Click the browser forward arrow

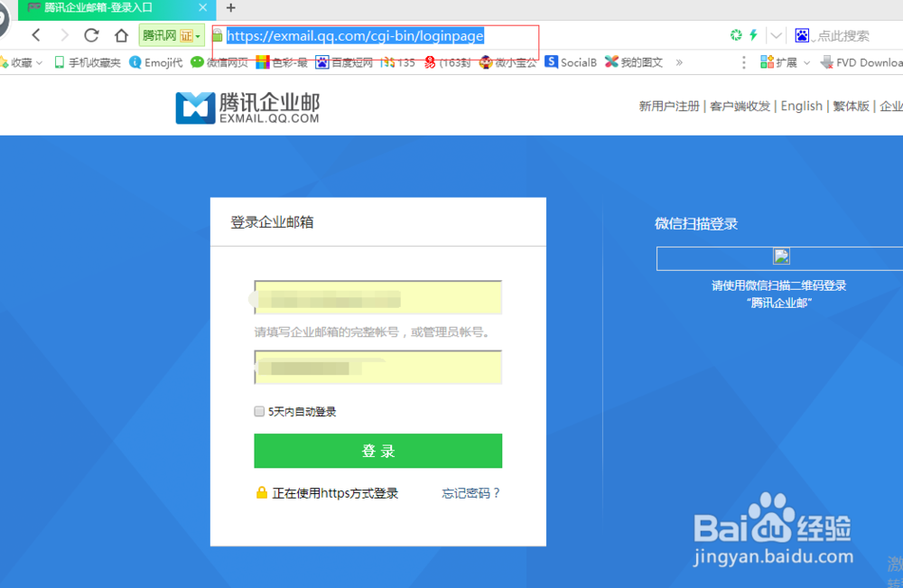click(64, 35)
